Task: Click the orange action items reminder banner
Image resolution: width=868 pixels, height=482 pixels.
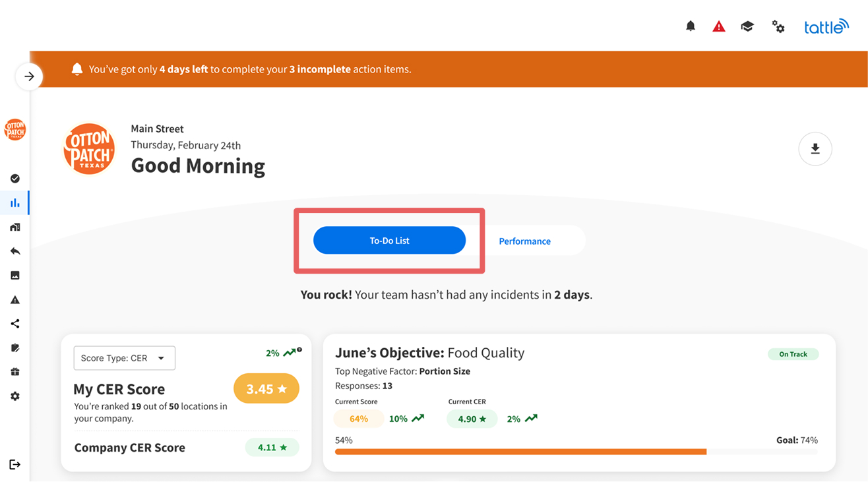Action: 449,69
